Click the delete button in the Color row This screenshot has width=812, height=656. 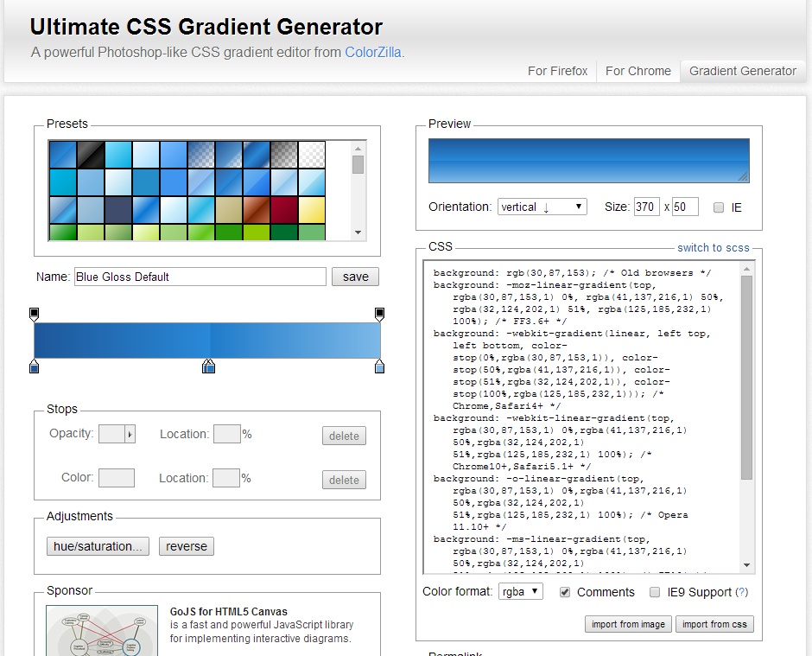point(344,480)
